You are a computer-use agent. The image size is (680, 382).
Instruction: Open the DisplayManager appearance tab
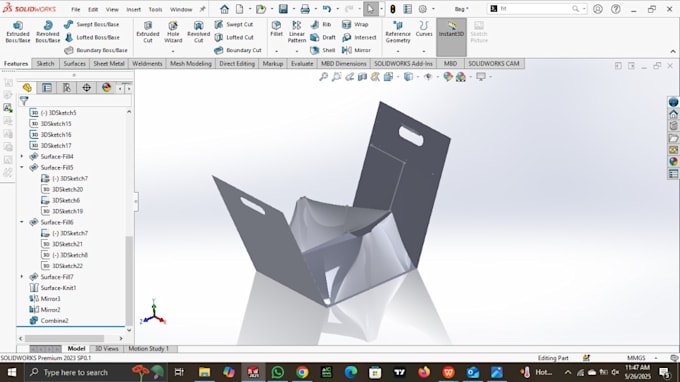106,88
